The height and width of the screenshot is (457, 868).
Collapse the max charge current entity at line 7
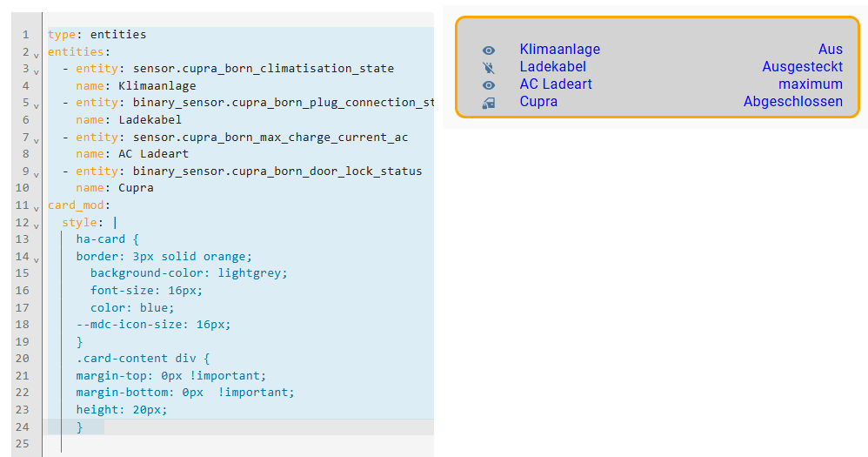(x=36, y=139)
